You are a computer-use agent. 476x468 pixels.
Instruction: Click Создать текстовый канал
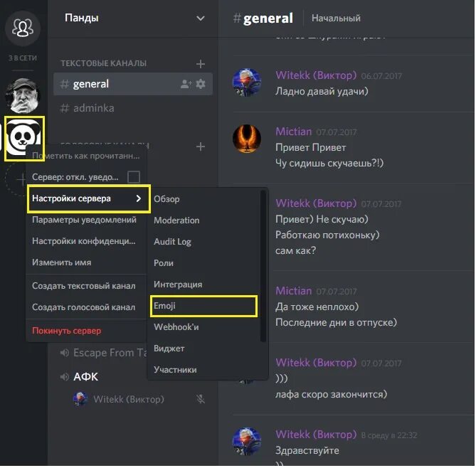84,286
